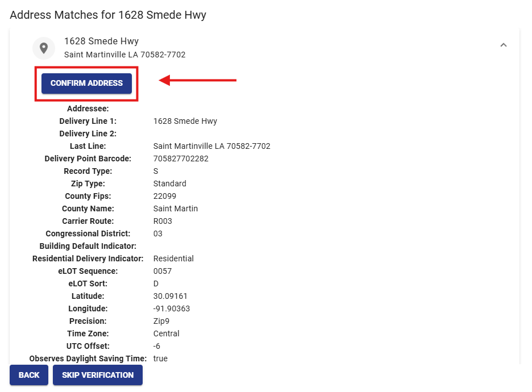Confirm the matched address
The image size is (532, 392).
[86, 84]
